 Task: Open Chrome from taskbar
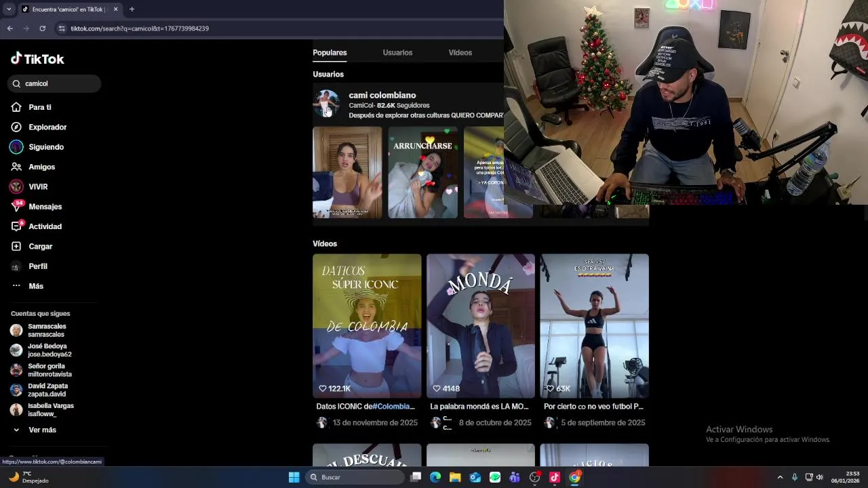[574, 477]
